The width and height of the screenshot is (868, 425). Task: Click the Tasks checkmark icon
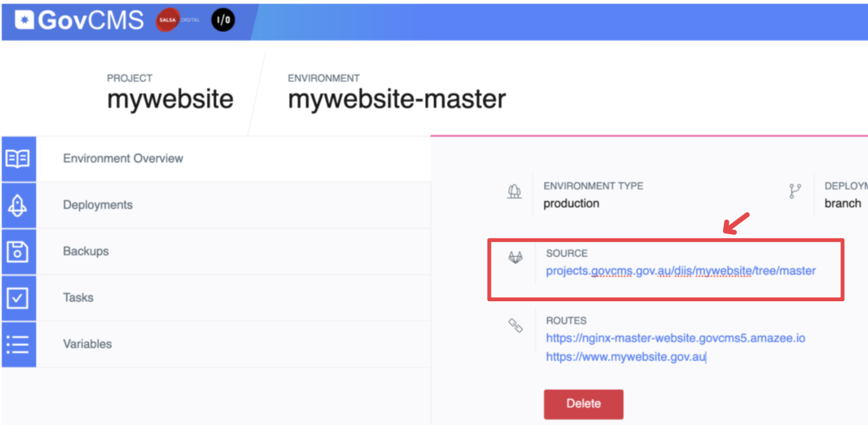click(18, 298)
